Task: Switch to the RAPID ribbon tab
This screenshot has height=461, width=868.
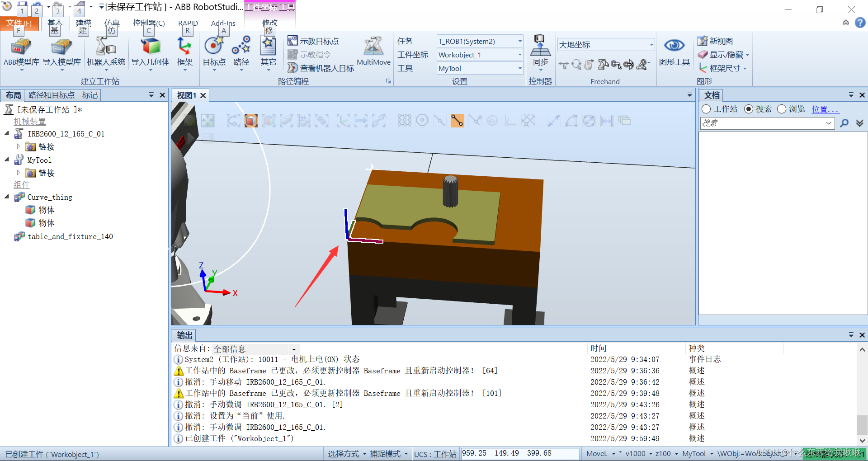Action: click(x=188, y=23)
